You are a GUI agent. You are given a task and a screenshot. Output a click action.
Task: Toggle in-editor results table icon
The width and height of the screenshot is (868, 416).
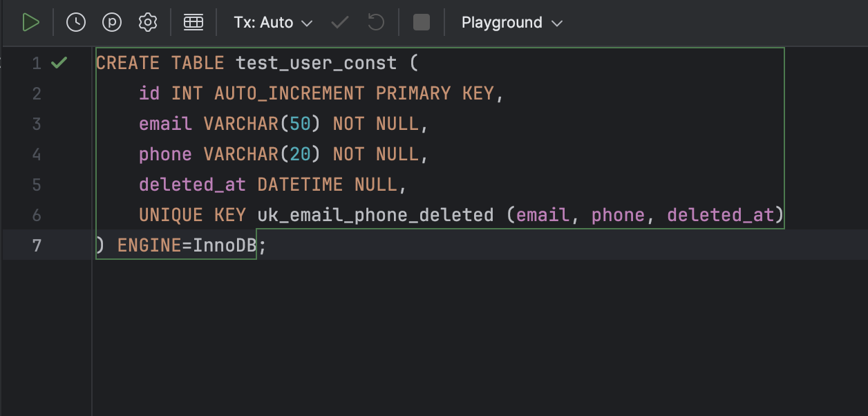(x=194, y=22)
